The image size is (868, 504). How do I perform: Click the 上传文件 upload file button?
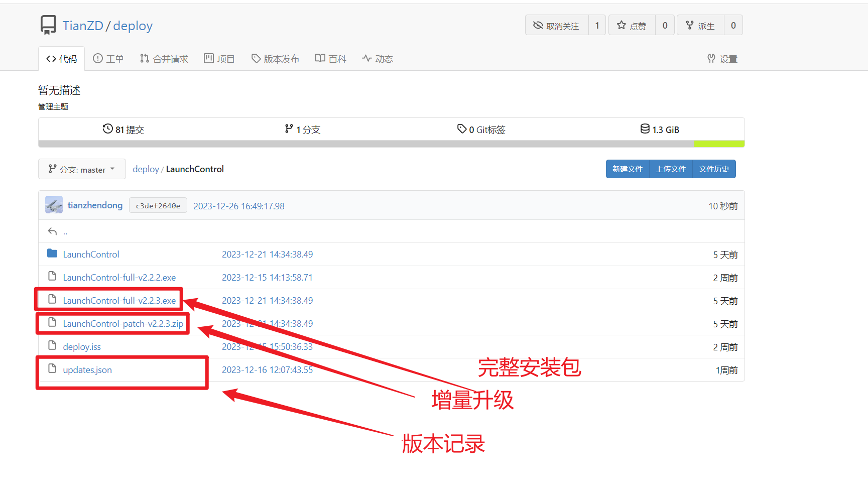click(671, 169)
